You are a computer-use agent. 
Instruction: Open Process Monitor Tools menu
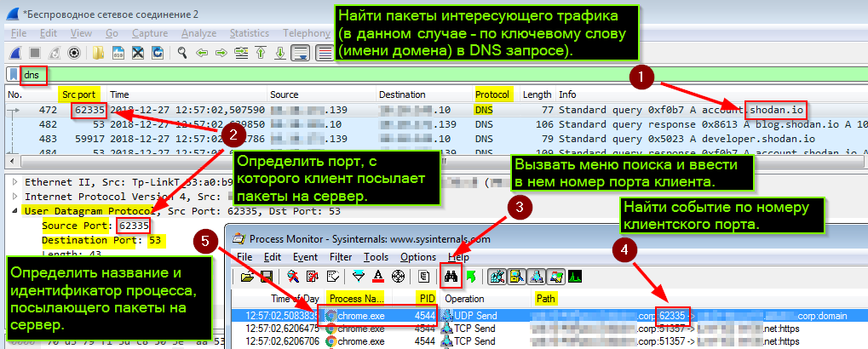pos(376,257)
